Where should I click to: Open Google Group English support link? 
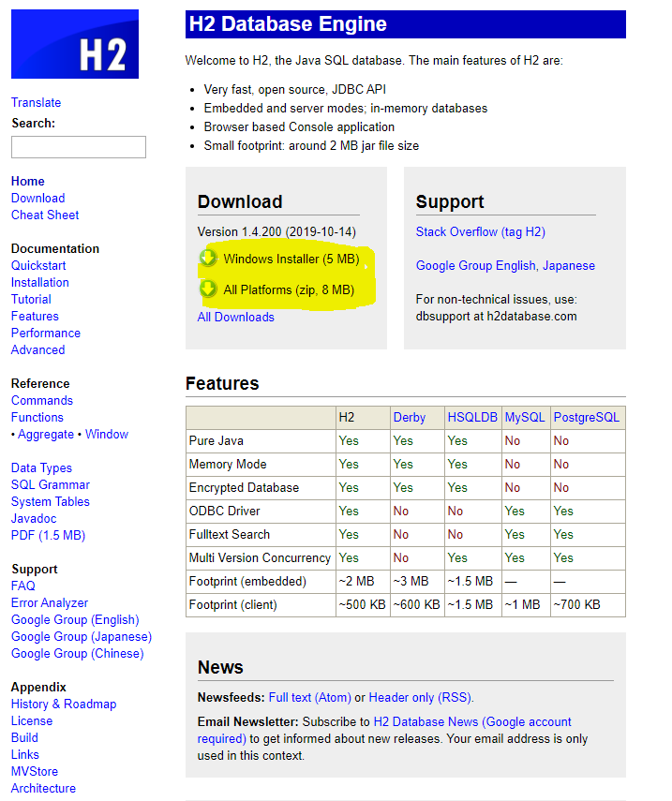pyautogui.click(x=476, y=265)
